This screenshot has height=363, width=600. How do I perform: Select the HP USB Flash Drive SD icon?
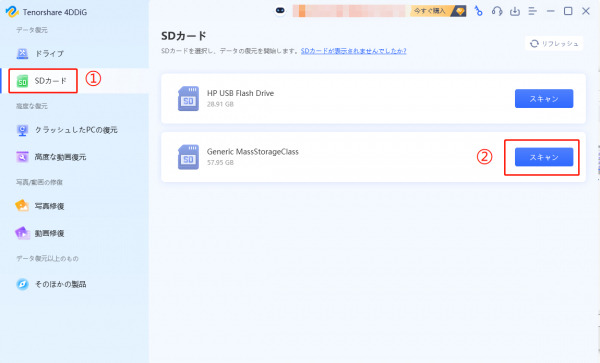click(x=188, y=99)
